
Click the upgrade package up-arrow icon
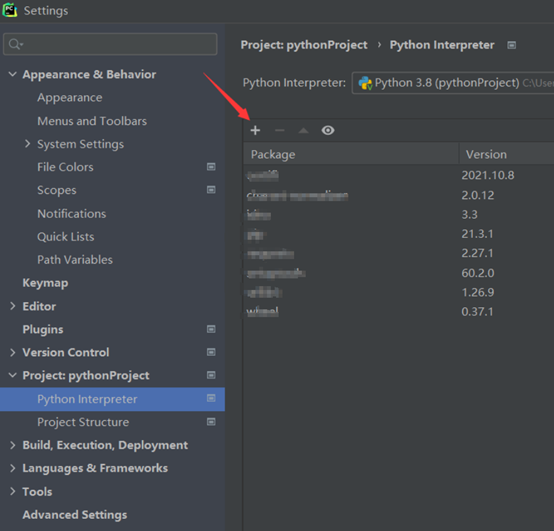(x=303, y=131)
